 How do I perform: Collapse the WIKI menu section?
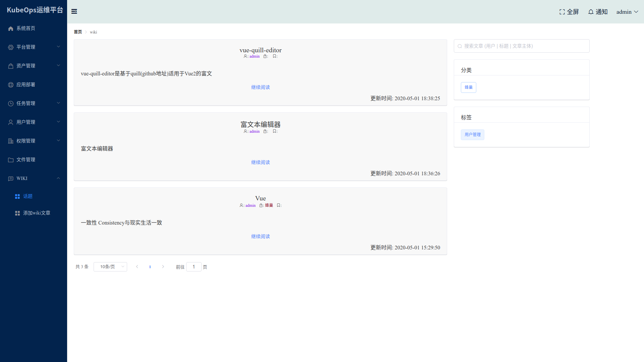[58, 178]
